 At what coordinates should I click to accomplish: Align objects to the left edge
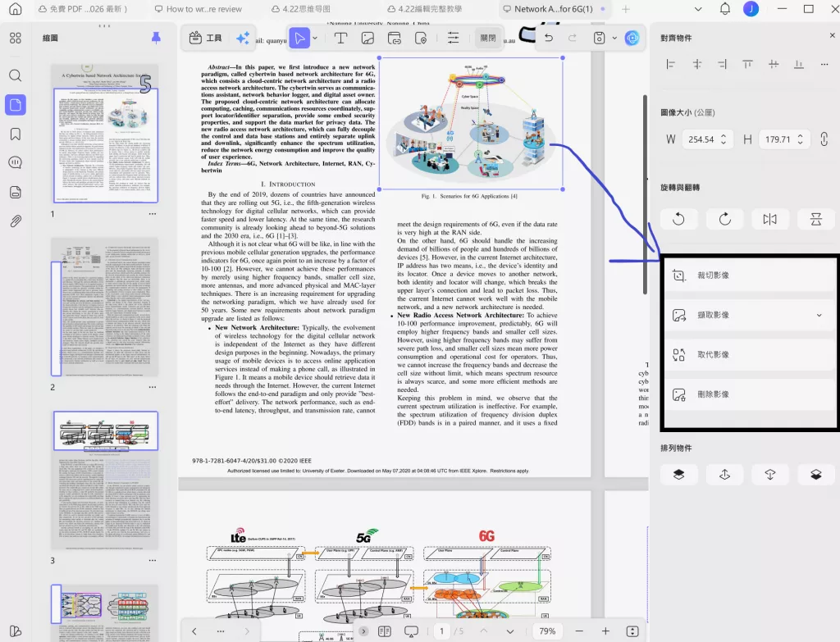(x=671, y=64)
